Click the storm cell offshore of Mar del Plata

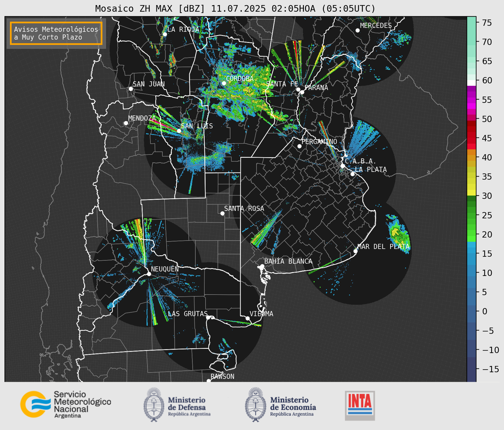tap(399, 234)
